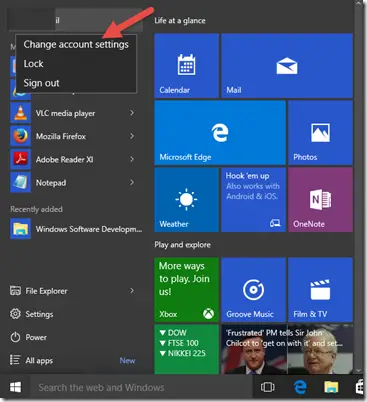This screenshot has height=402, width=367.
Task: Expand Adobe Reader XI jump list arrow
Action: (x=132, y=159)
